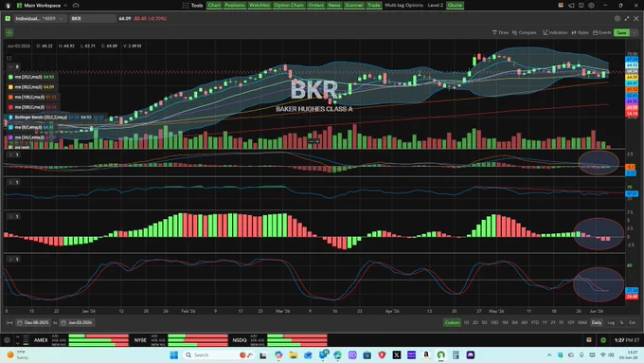This screenshot has width=644, height=363.
Task: Open the Main Workspace dropdown
Action: 42,6
